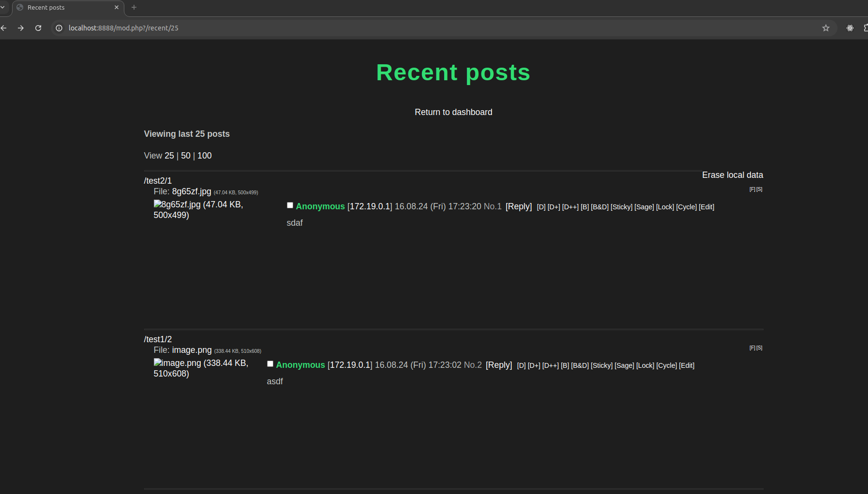Image resolution: width=868 pixels, height=494 pixels.
Task: Open the image.png file link
Action: coord(192,350)
